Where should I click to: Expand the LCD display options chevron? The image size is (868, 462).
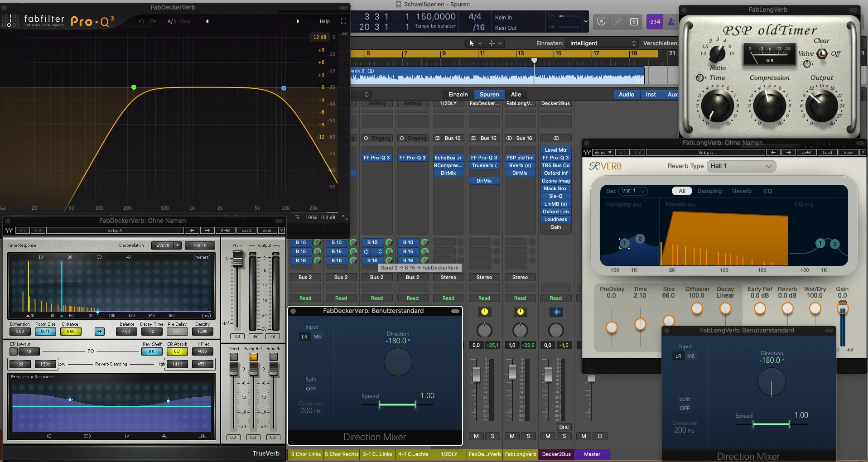[586, 21]
